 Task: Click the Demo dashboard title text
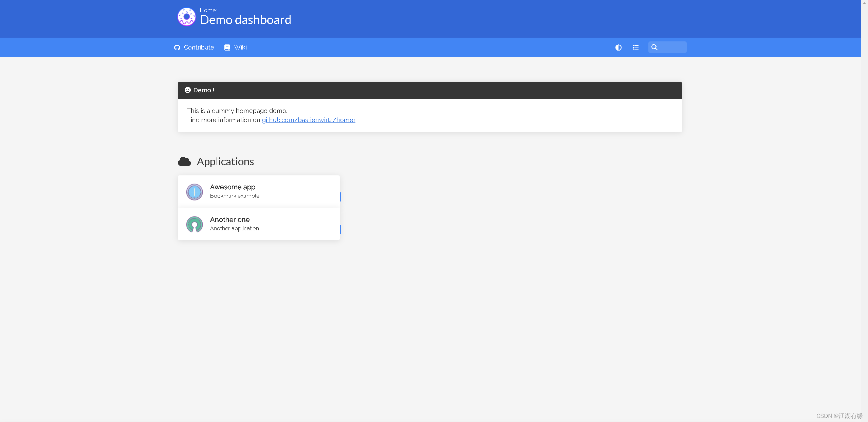click(245, 20)
